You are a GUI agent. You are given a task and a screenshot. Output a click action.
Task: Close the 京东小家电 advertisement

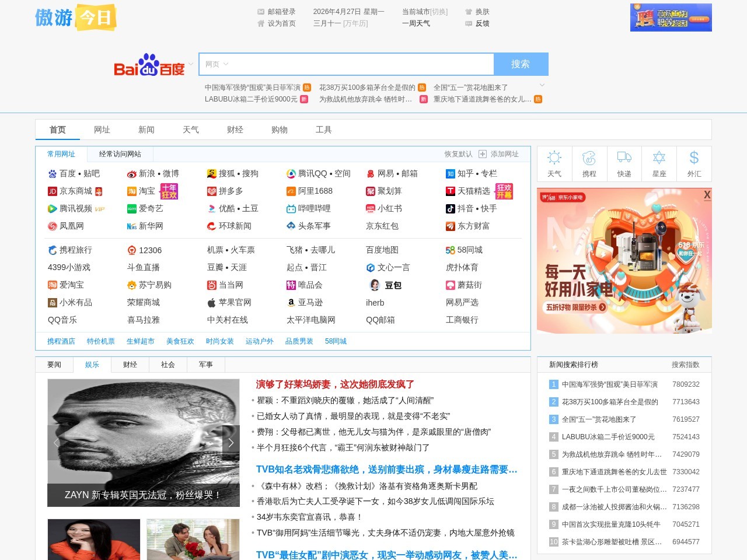click(707, 195)
